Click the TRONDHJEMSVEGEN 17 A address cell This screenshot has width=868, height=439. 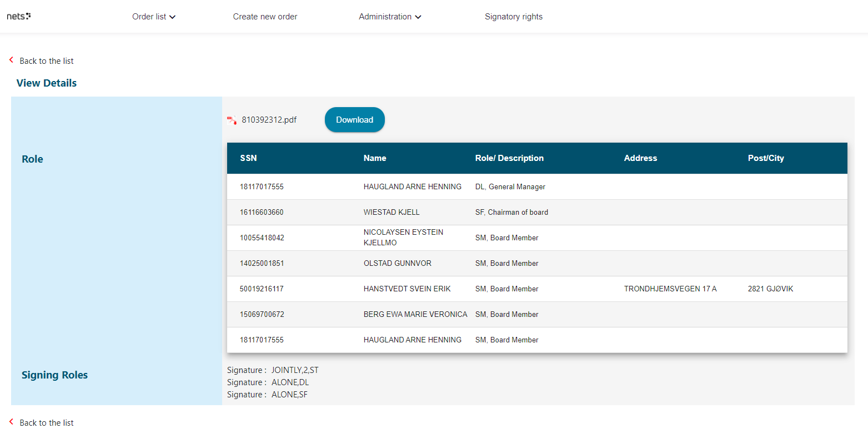coord(670,289)
